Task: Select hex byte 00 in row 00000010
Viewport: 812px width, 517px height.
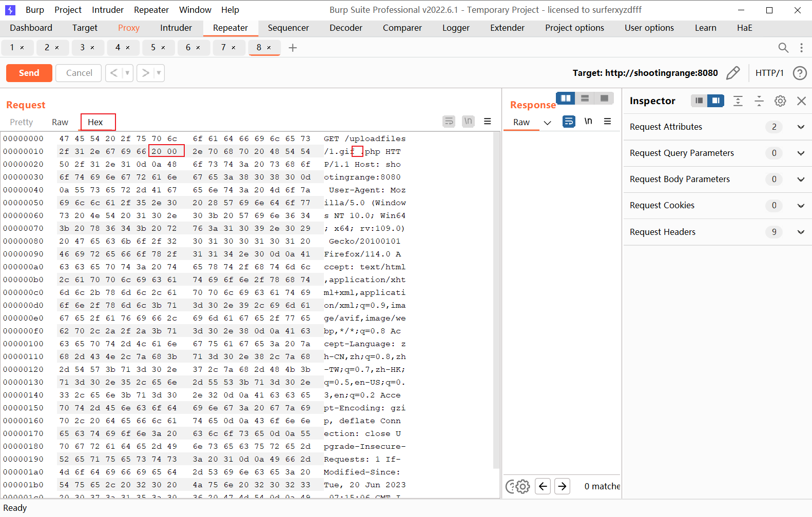Action: coord(172,151)
